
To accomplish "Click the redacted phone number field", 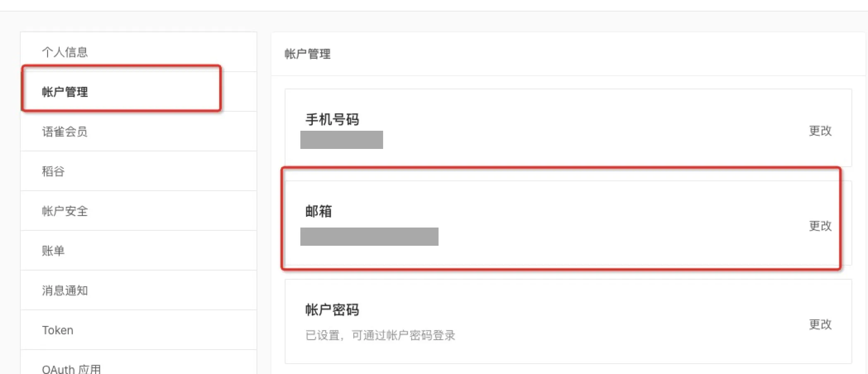I will pyautogui.click(x=342, y=140).
